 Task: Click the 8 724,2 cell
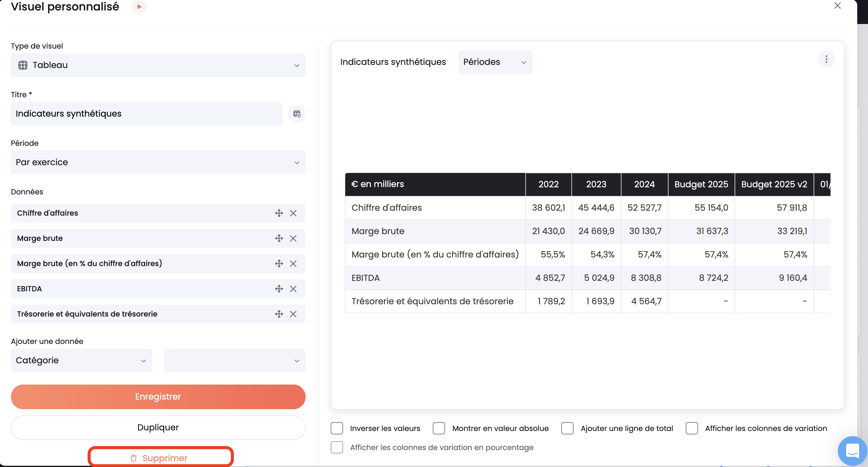701,278
